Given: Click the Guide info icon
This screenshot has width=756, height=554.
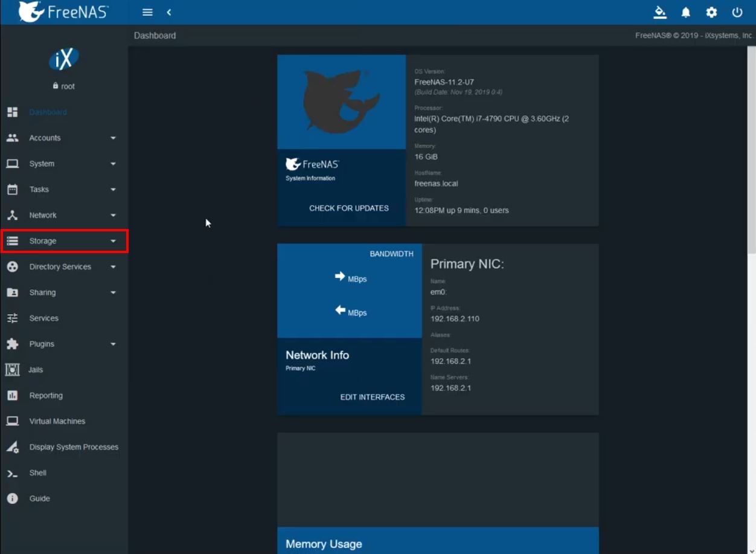Looking at the screenshot, I should 12,498.
